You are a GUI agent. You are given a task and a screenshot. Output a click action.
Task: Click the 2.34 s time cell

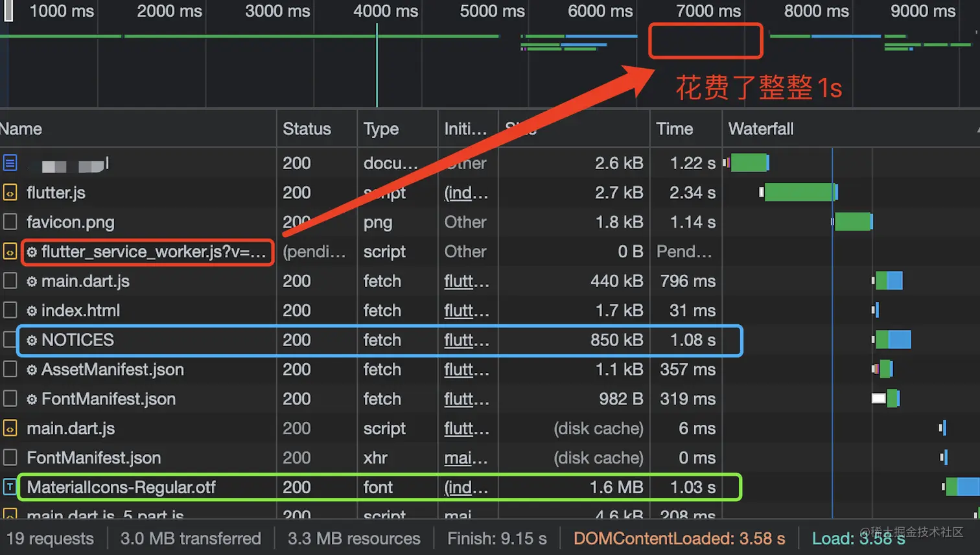692,193
